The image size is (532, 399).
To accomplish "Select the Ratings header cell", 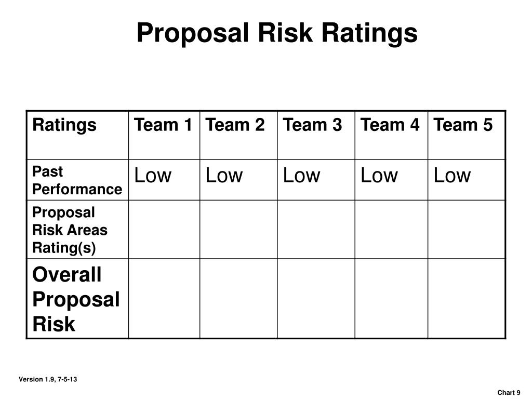I will [78, 135].
